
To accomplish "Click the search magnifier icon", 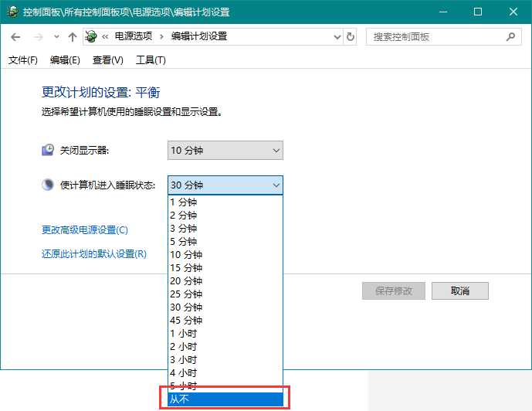I will (510, 36).
